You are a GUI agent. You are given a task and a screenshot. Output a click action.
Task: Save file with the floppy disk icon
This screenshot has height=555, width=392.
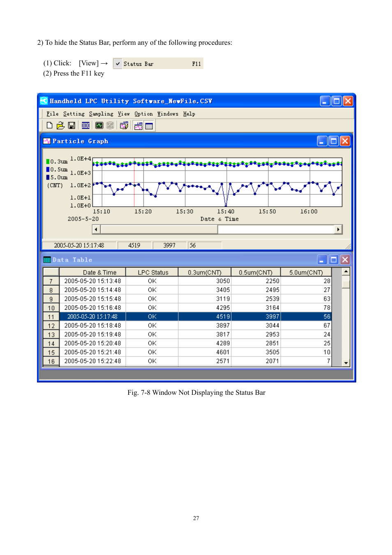click(71, 126)
